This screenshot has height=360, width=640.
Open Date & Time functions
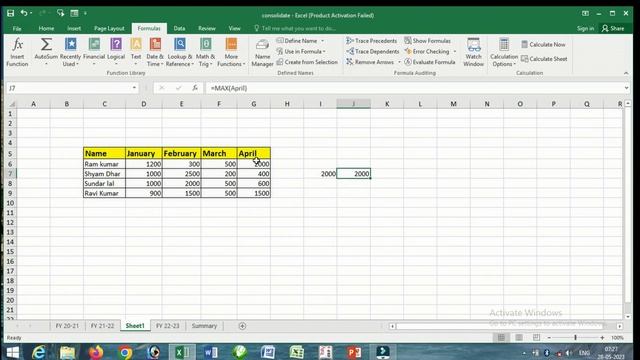155,52
